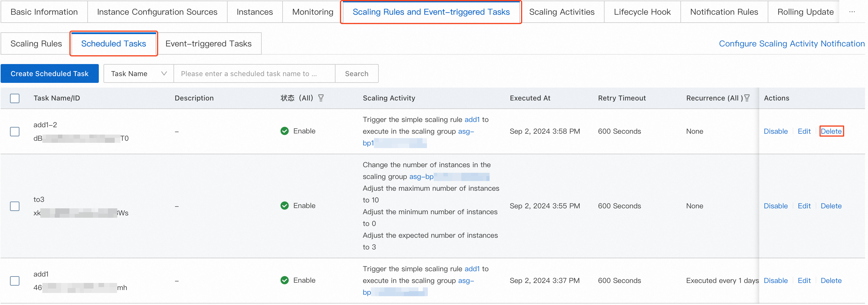The width and height of the screenshot is (868, 305).
Task: Delete the to3 scheduled task
Action: (831, 206)
